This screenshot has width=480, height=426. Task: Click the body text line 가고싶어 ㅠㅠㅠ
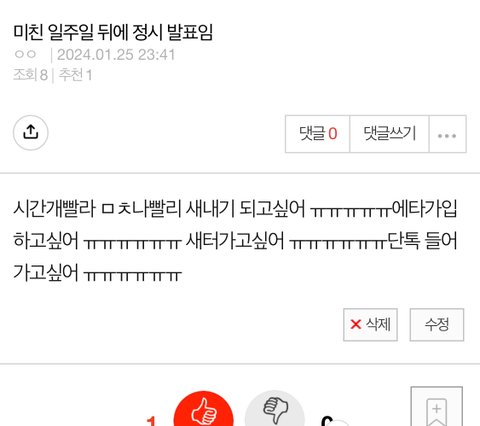coord(97,273)
